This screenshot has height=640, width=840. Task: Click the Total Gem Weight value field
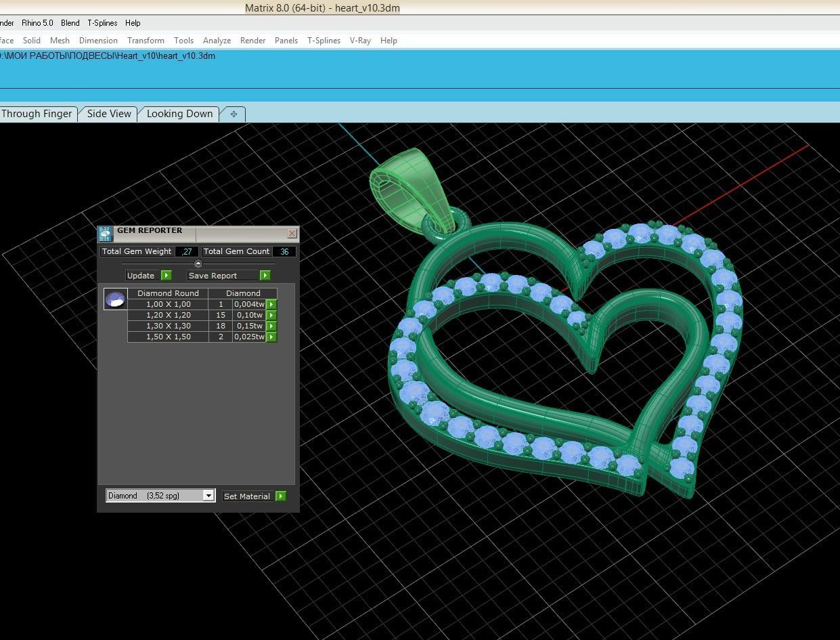(186, 251)
